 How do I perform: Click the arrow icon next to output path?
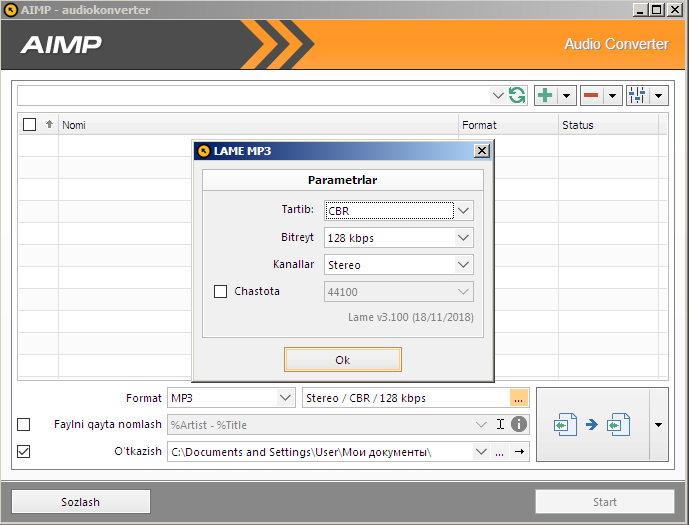pos(519,452)
